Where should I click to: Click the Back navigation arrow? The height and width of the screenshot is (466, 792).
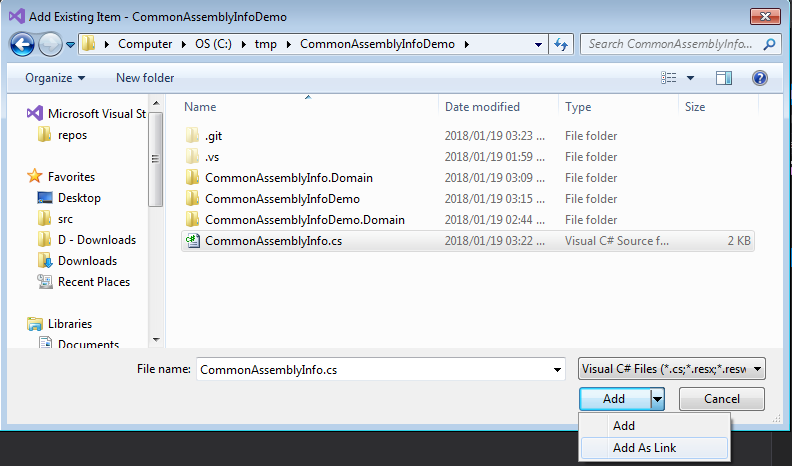(x=22, y=44)
